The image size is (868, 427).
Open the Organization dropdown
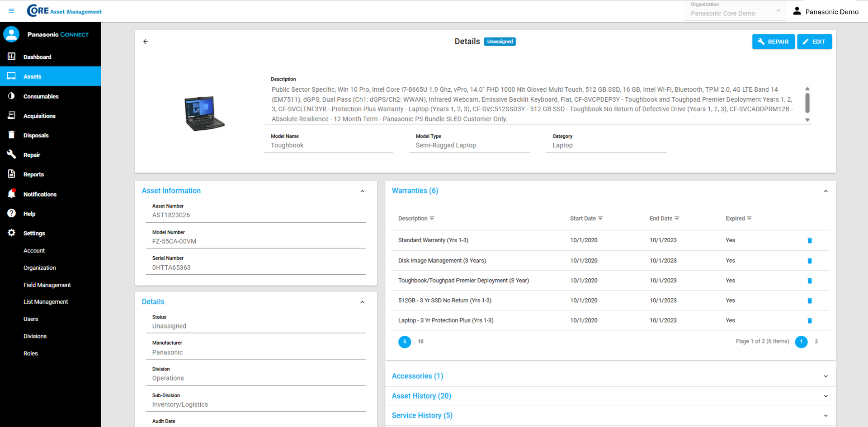coord(778,11)
